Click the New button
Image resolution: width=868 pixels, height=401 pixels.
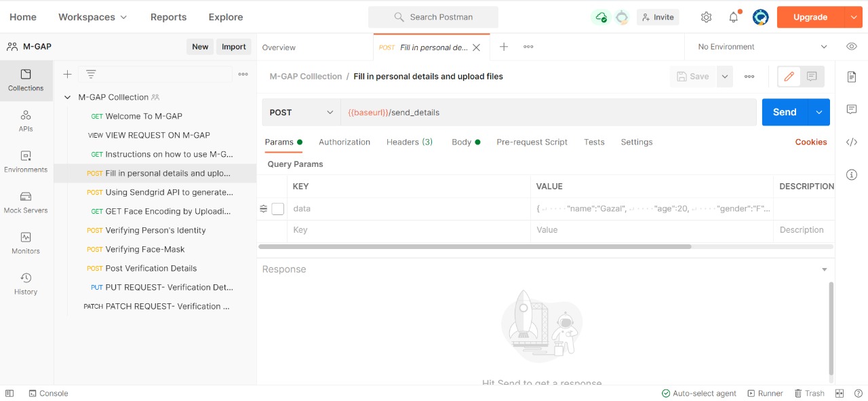tap(200, 47)
